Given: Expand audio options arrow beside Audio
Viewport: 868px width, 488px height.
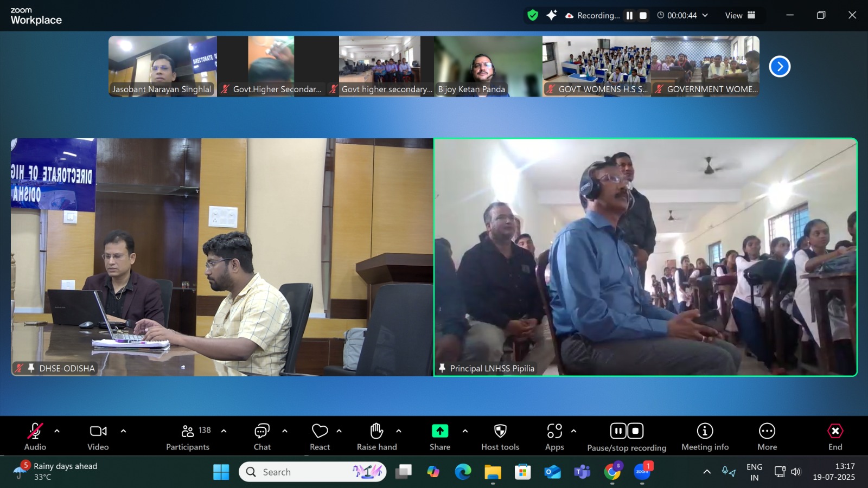Looking at the screenshot, I should pos(57,431).
